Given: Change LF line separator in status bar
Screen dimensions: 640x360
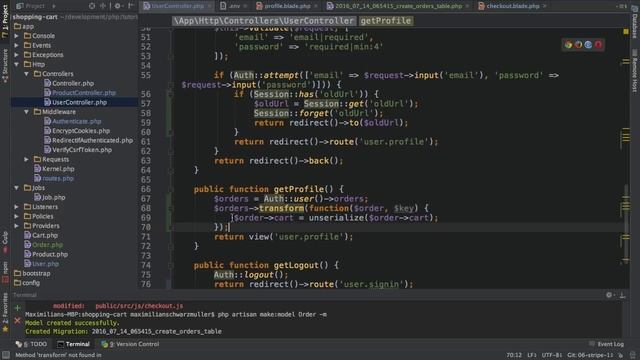Looking at the screenshot, I should 532,355.
